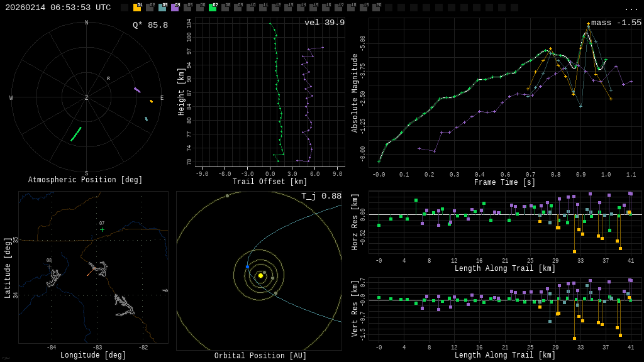Toggle the teal station 03 indicator
The image size is (644, 362).
coord(162,8)
